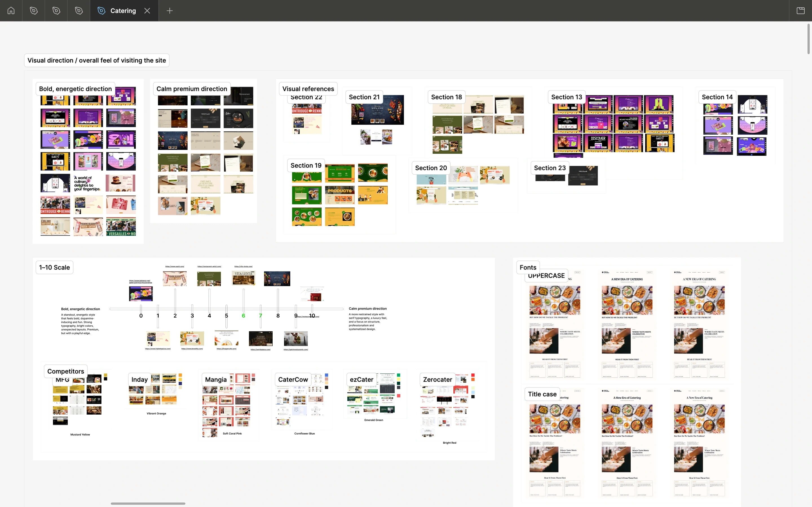
Task: Go to the Home icon tab
Action: (11, 11)
